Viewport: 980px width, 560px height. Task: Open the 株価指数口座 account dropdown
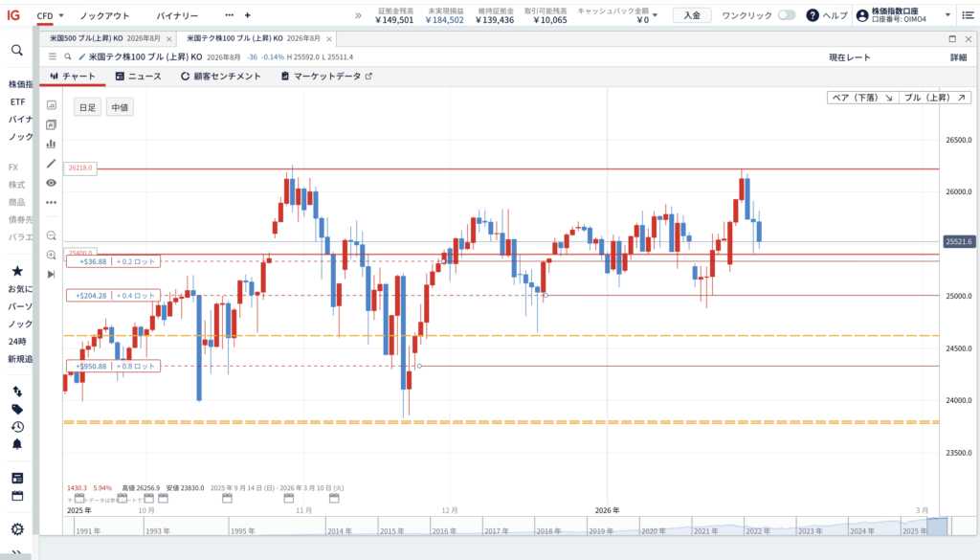[x=947, y=15]
